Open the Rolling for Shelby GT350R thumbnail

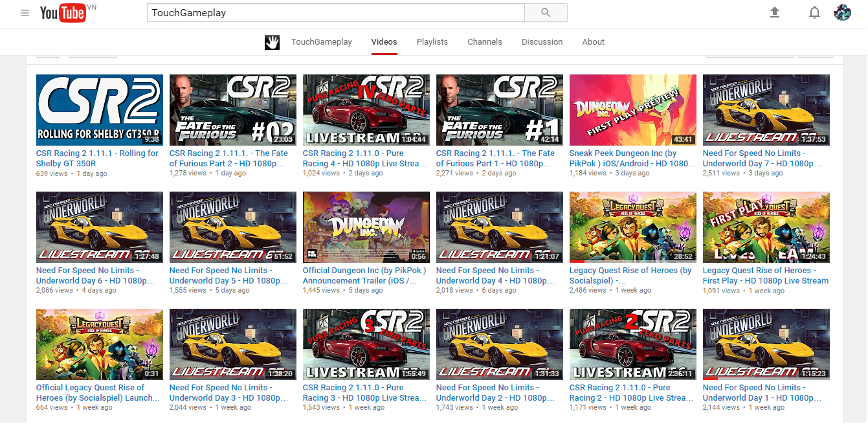100,110
